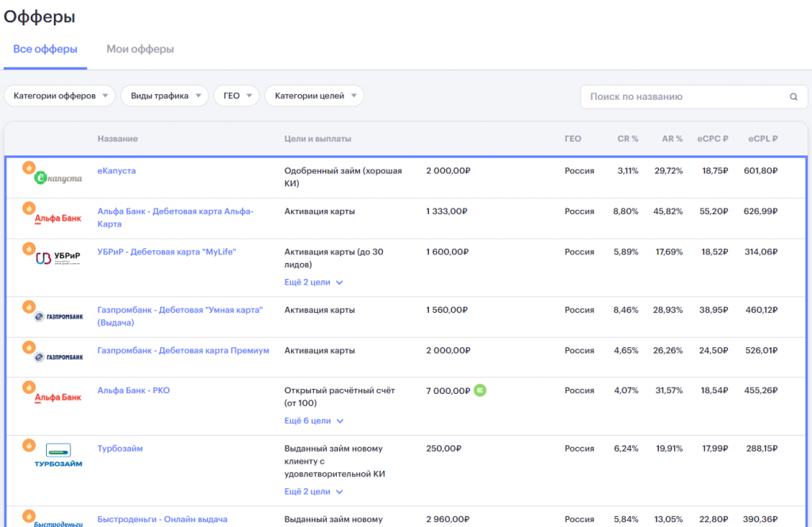Click the УБРиР logo icon
Screen dimensions: 812x527
[x=58, y=258]
